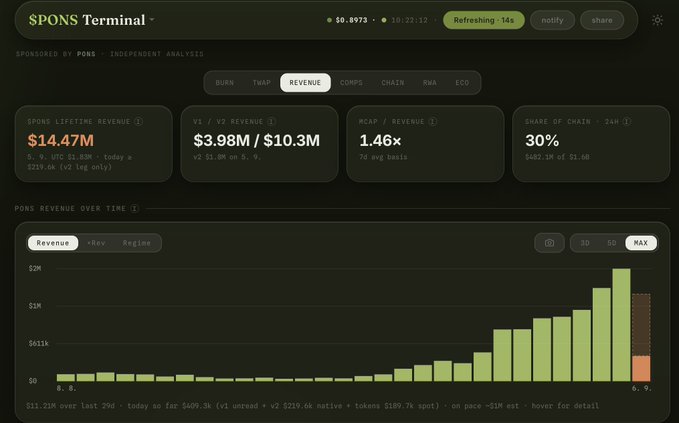Set chart range to 3D
The width and height of the screenshot is (679, 423).
pos(585,243)
